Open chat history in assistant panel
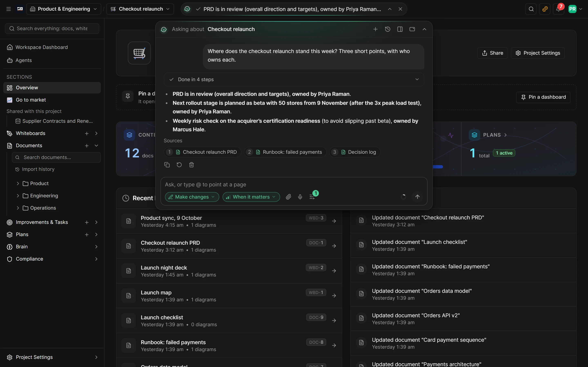588x367 pixels. (x=388, y=29)
